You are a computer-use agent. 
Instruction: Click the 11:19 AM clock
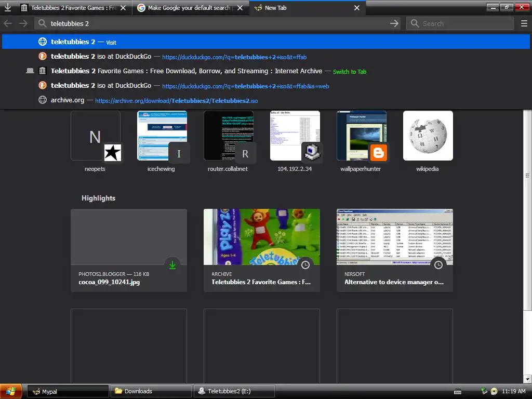513,391
